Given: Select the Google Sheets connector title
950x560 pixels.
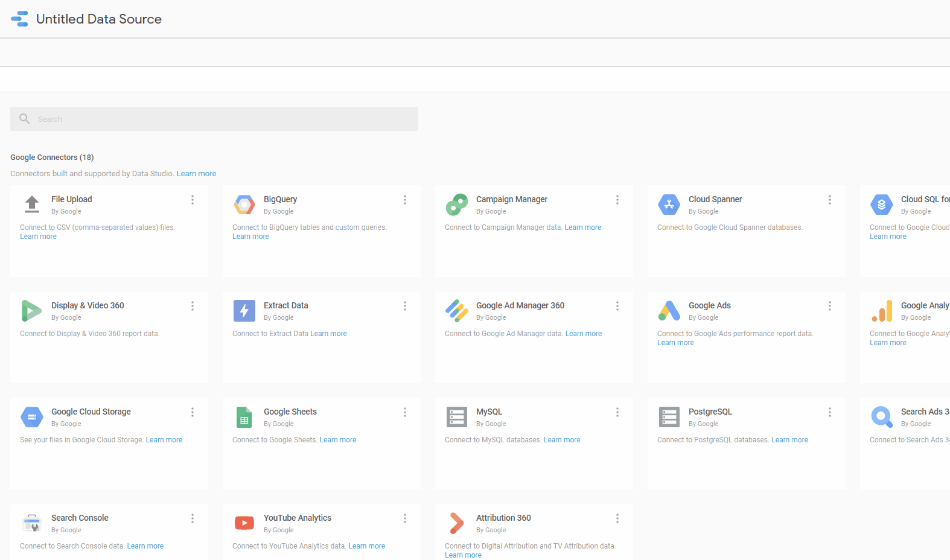Looking at the screenshot, I should [290, 412].
